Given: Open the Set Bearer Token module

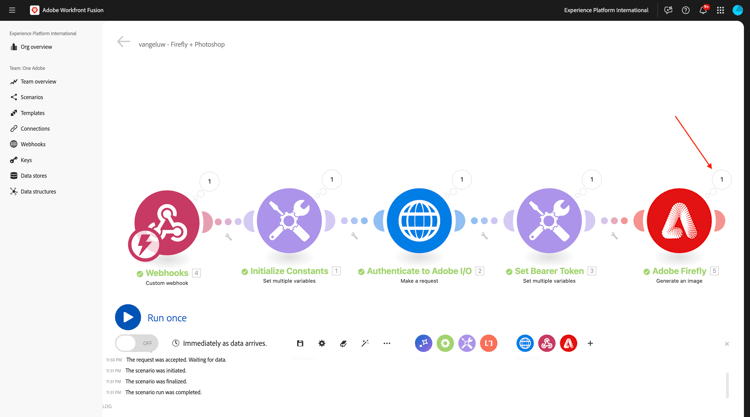Looking at the screenshot, I should pos(549,220).
